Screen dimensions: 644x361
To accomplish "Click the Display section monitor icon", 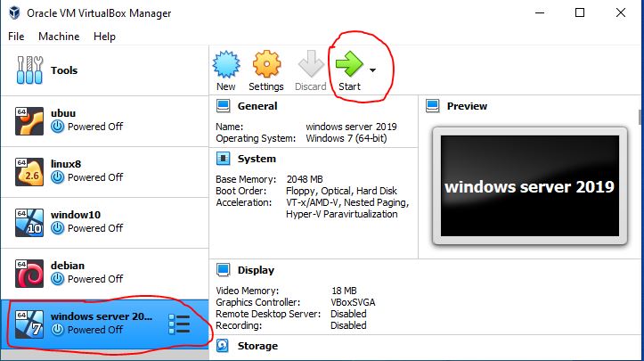I will click(x=223, y=270).
